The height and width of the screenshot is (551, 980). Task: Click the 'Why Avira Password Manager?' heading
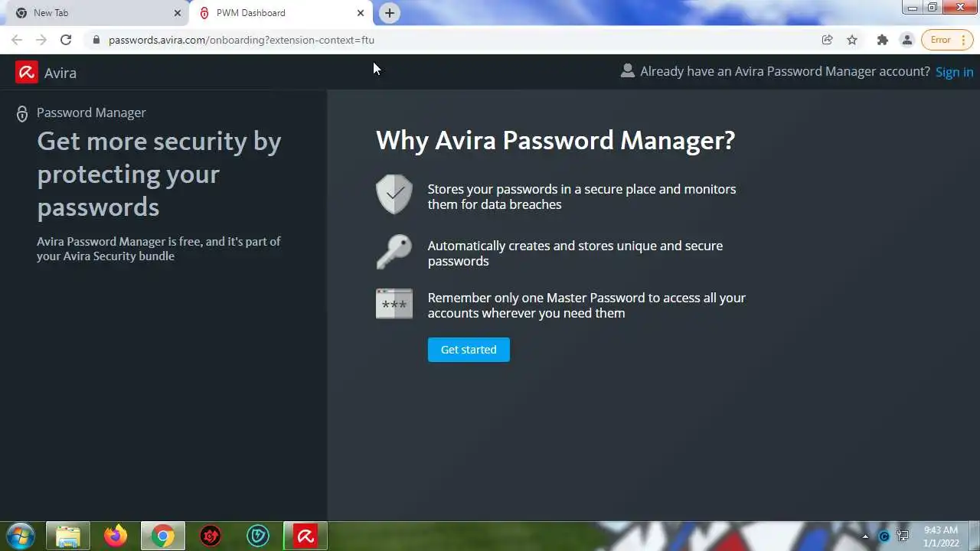[x=555, y=141]
